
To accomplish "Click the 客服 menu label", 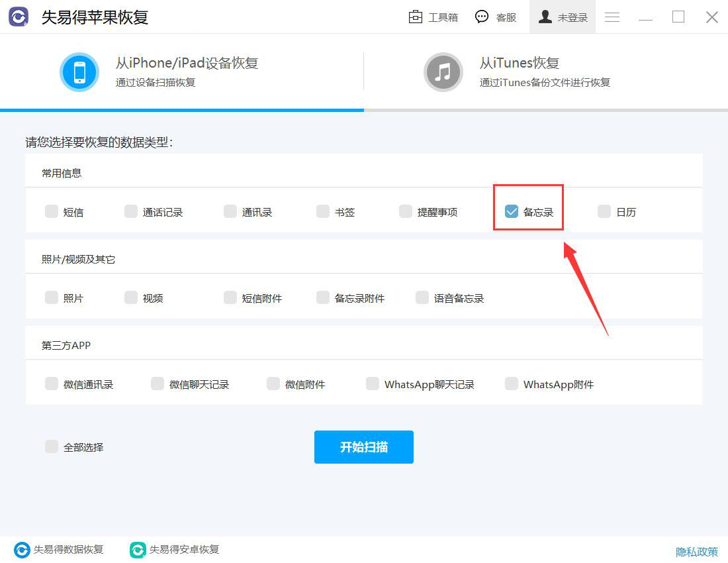I will pyautogui.click(x=506, y=18).
